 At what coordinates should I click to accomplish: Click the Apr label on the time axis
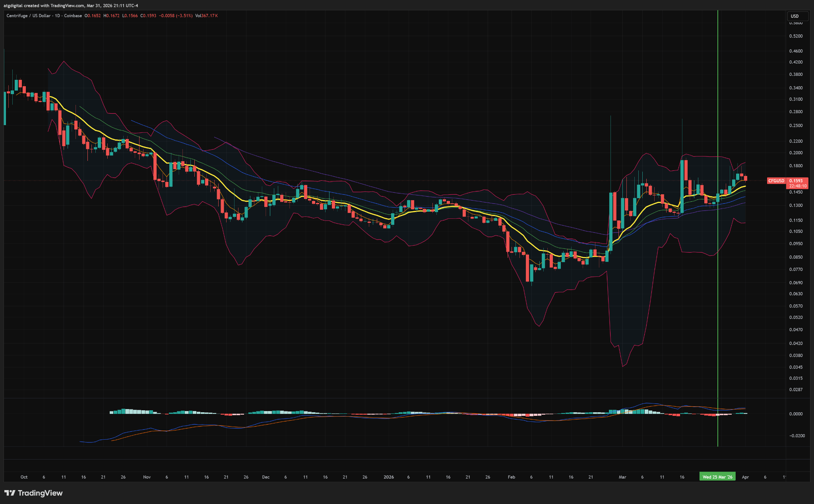pyautogui.click(x=745, y=477)
